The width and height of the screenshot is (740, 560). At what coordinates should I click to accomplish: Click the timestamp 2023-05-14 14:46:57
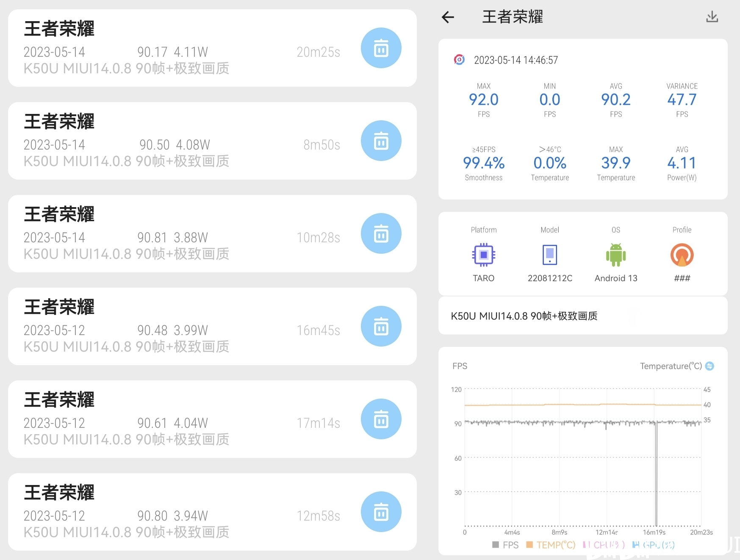(516, 60)
